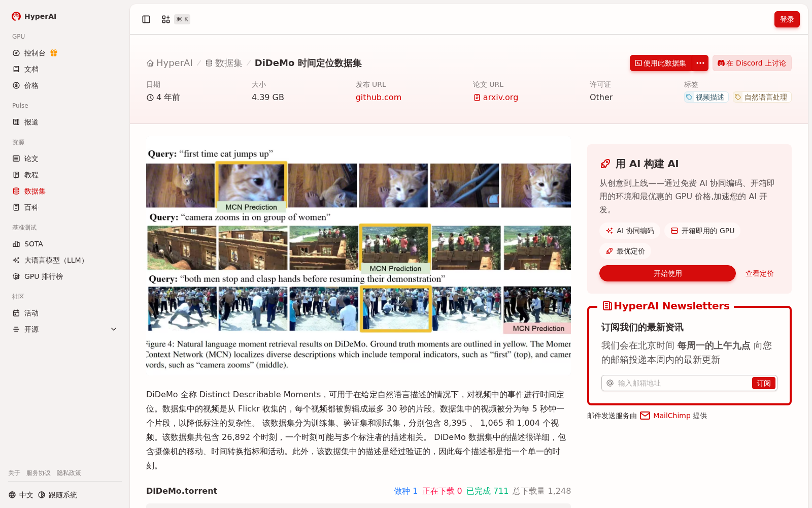
Task: Open 查看定价 pricing link
Action: click(759, 273)
